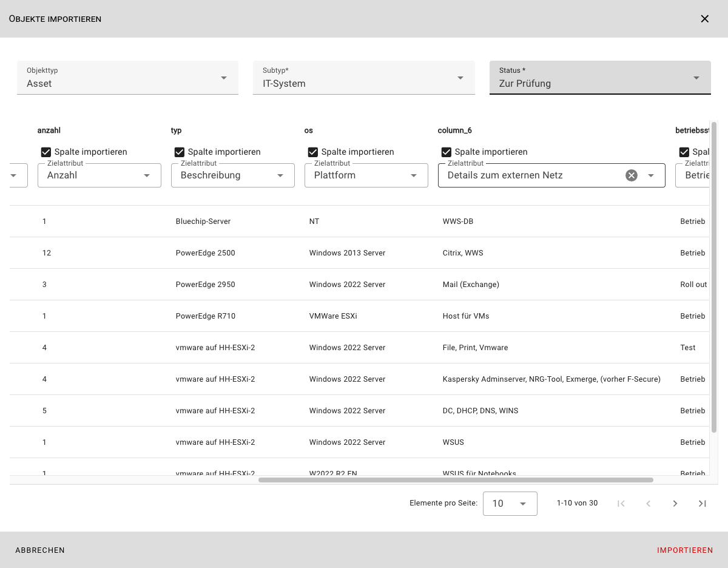Click the horizontal table scrollbar
This screenshot has height=568, width=728.
coord(456,480)
